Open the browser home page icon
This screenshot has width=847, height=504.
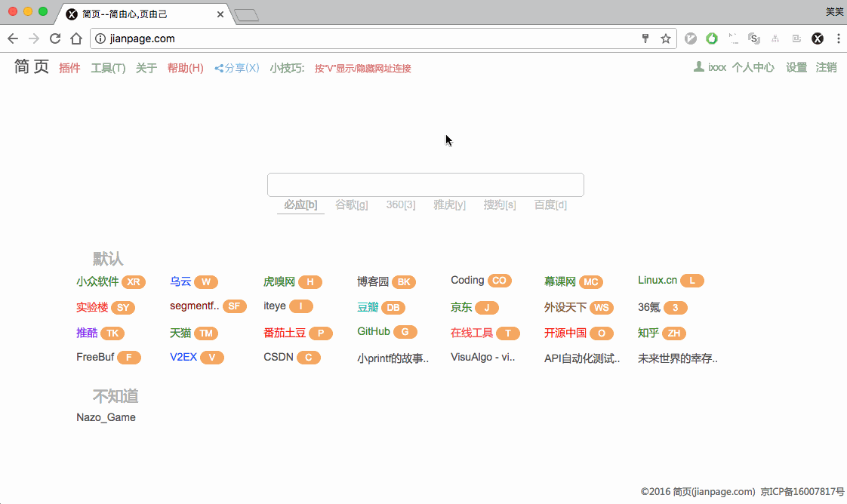[x=76, y=38]
